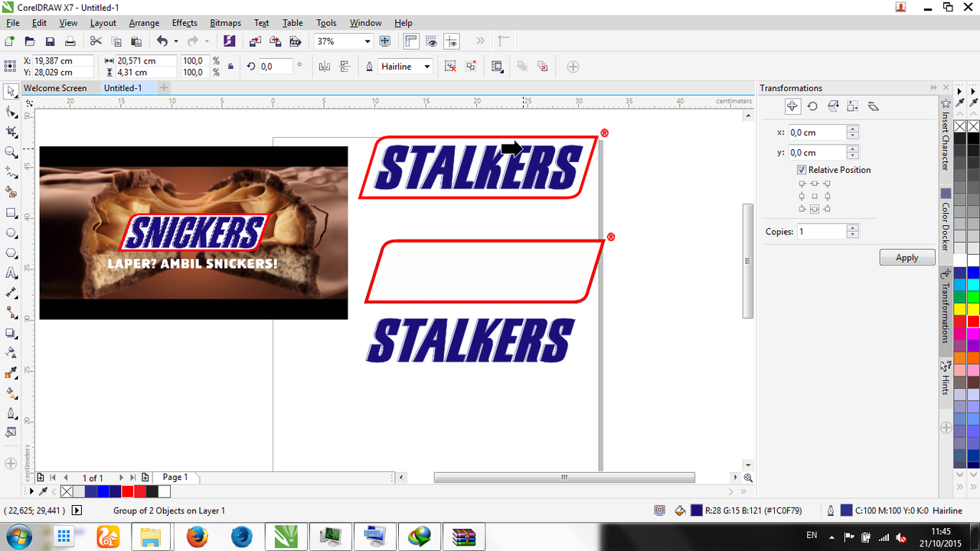The width and height of the screenshot is (980, 551).
Task: Select the Drop Shadow tool
Action: point(11,333)
